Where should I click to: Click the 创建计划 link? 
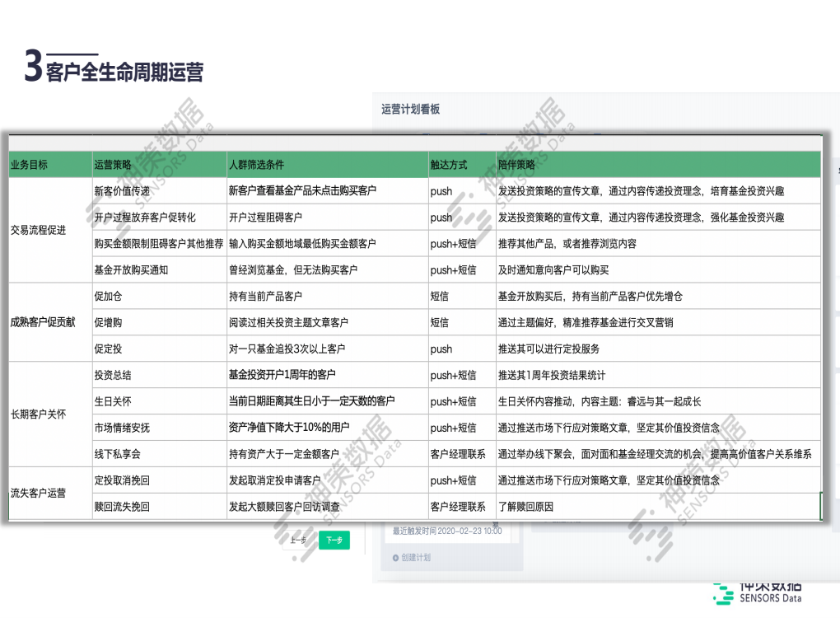[415, 558]
